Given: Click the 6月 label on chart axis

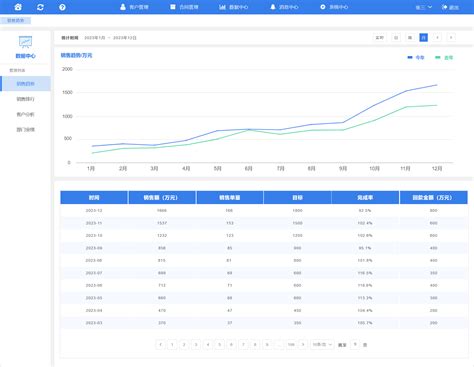Looking at the screenshot, I should click(249, 169).
